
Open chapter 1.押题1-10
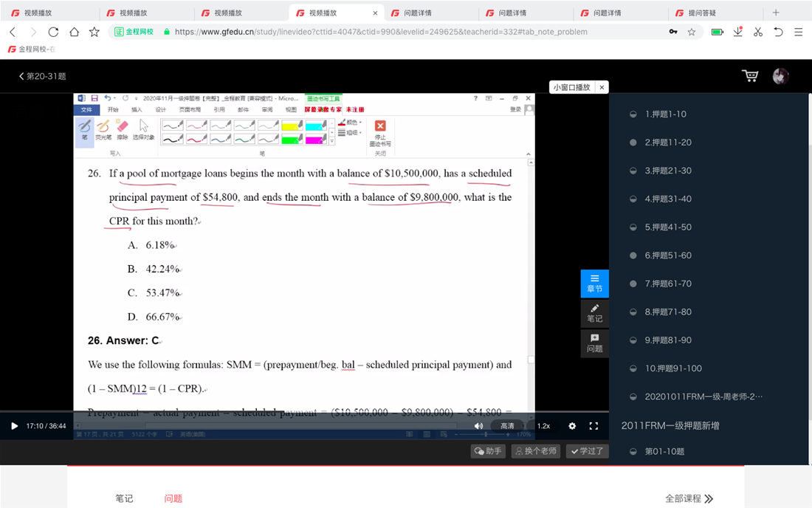tap(665, 114)
